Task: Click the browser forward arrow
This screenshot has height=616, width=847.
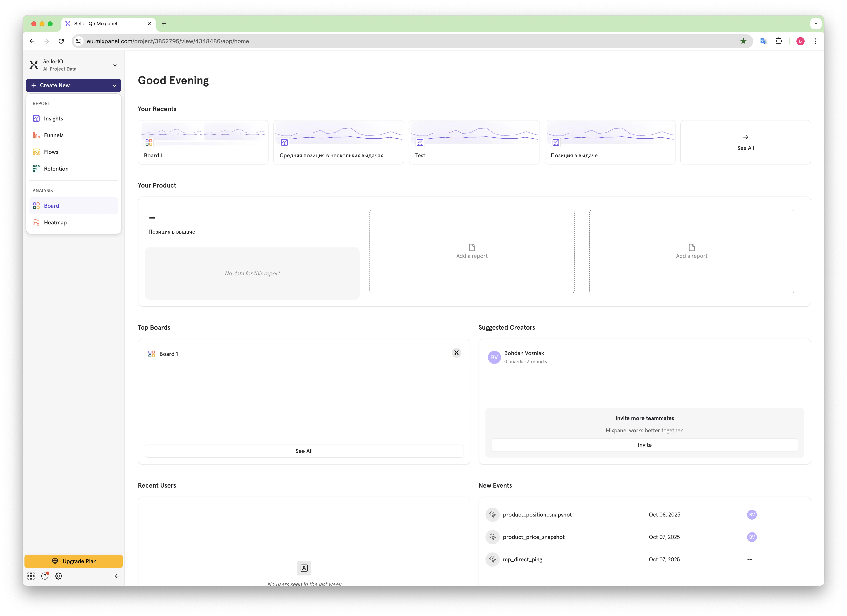Action: [x=46, y=41]
